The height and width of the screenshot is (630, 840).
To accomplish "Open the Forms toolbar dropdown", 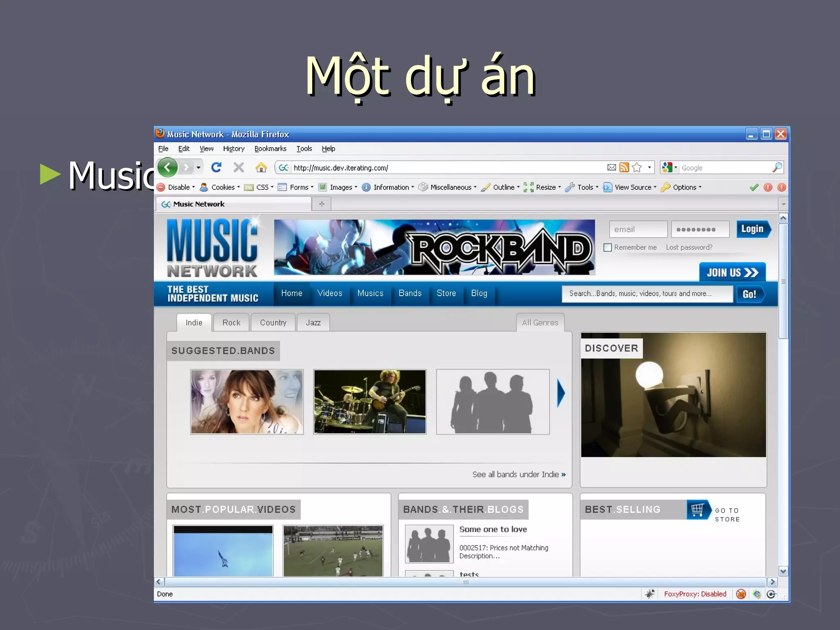I will click(x=296, y=187).
